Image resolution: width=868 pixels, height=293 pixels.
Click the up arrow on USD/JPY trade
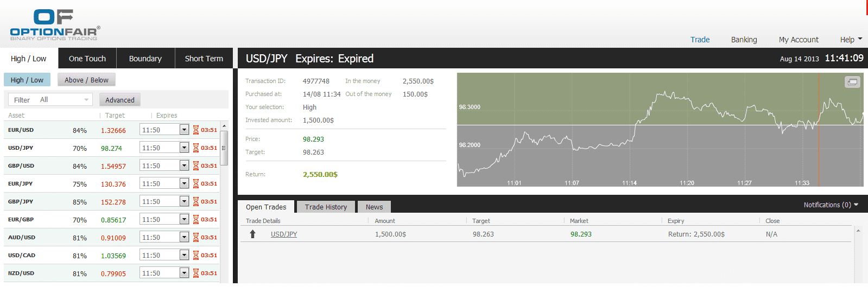(x=252, y=234)
